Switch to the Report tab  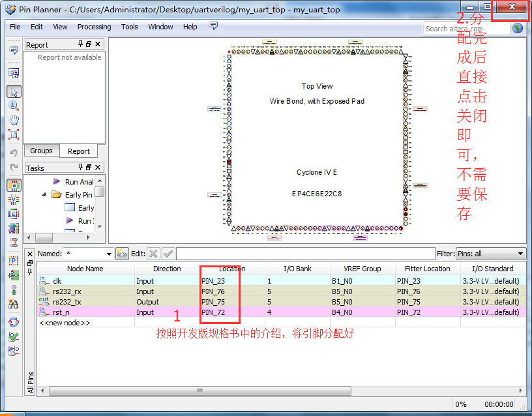point(79,151)
